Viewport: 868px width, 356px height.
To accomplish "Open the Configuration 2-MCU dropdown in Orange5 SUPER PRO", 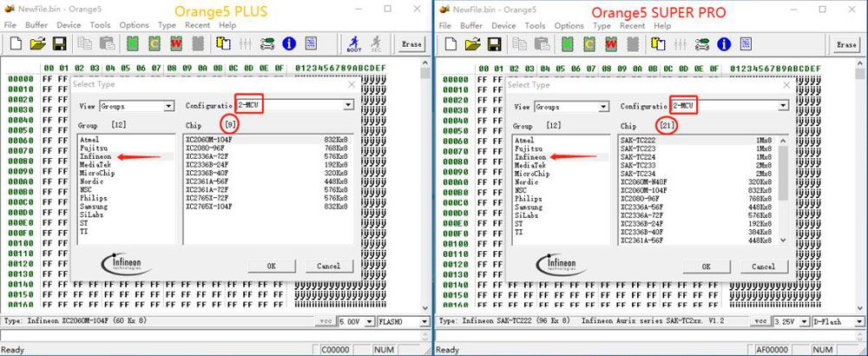I will 782,105.
